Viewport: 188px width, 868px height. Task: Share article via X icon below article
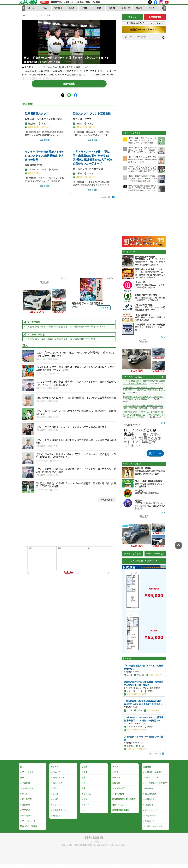point(63,95)
